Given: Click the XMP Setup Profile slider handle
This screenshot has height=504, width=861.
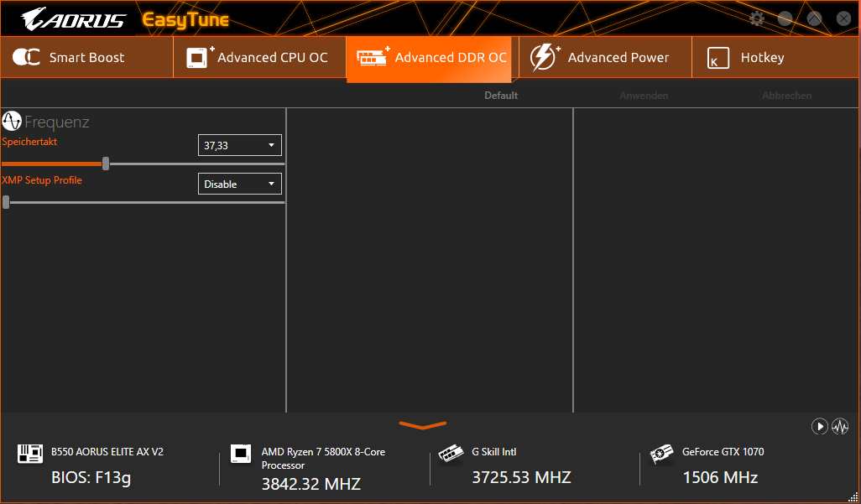Looking at the screenshot, I should (x=6, y=202).
